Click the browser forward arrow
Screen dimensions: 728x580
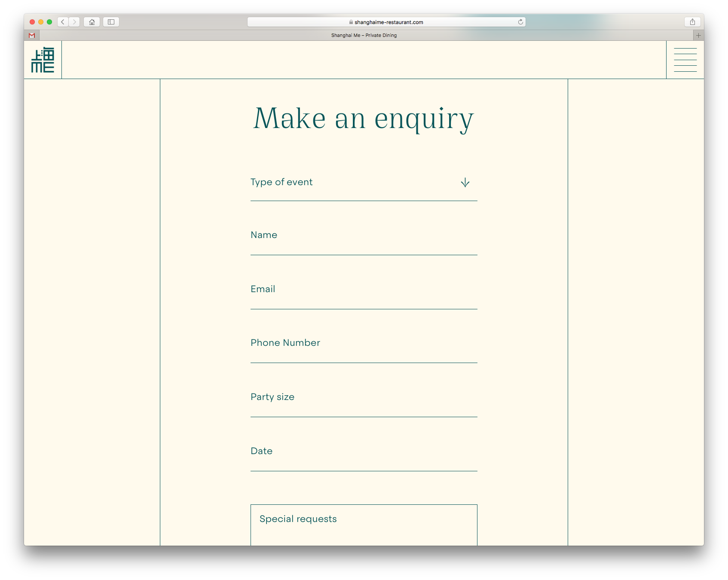click(74, 22)
